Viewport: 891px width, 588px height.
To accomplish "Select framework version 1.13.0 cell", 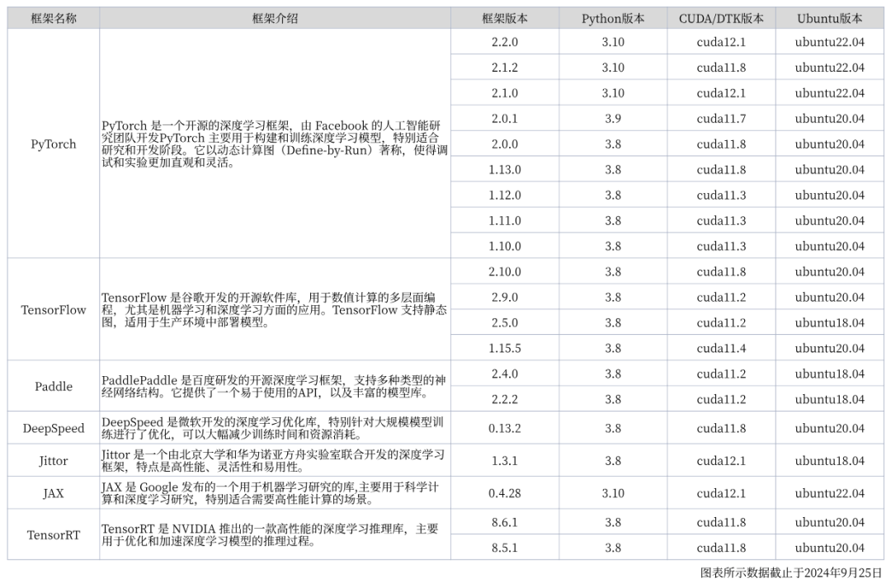I will point(505,170).
